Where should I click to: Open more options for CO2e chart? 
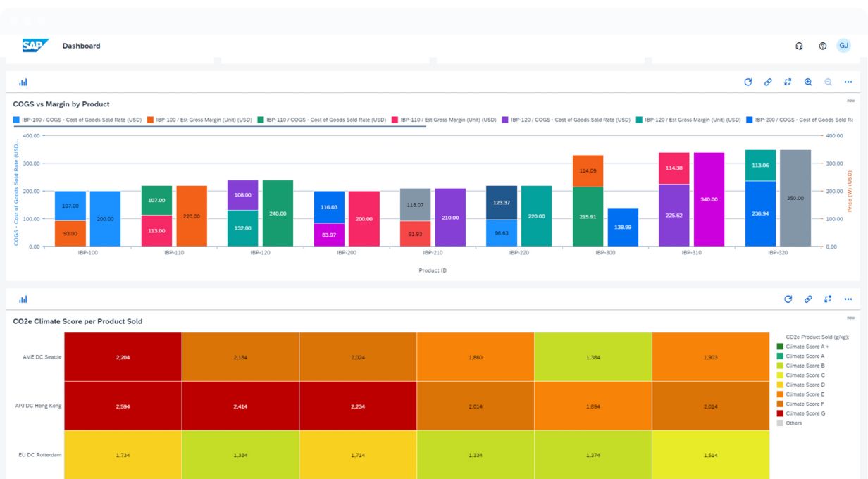pyautogui.click(x=848, y=299)
